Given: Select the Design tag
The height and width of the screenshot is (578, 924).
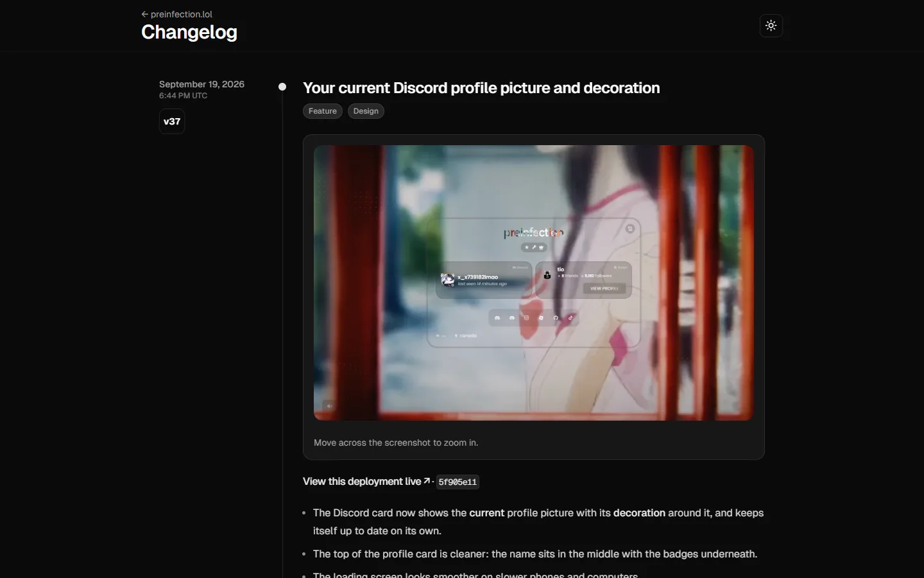Looking at the screenshot, I should tap(366, 111).
